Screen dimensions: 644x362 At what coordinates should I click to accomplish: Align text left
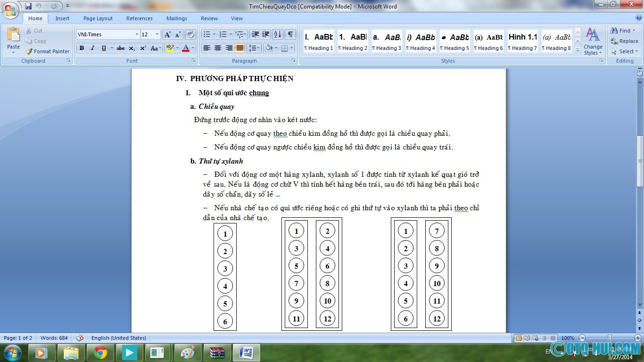pos(206,48)
